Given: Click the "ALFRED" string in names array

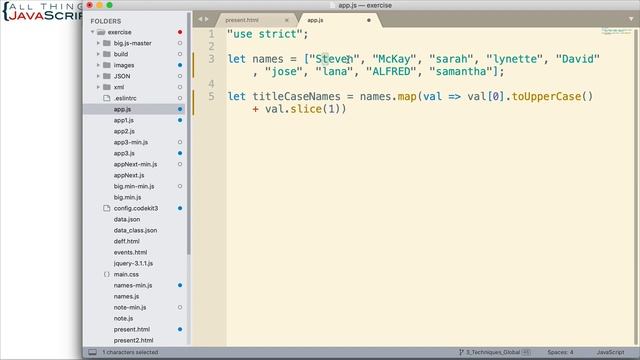Looking at the screenshot, I should 391,71.
